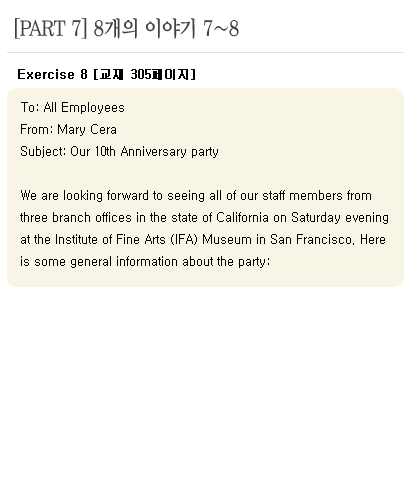Click the 'To: All Employees' line
Viewport: 410px width, 480px height.
pos(72,108)
